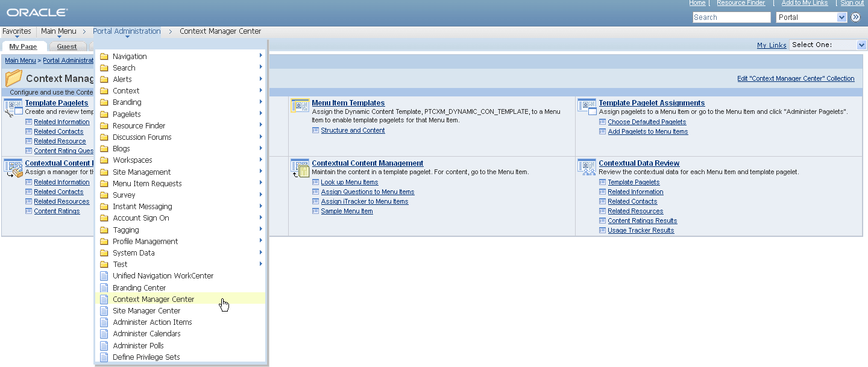The width and height of the screenshot is (868, 367).
Task: Click the yellow folder icon beside Context Manager heading
Action: pyautogui.click(x=14, y=78)
